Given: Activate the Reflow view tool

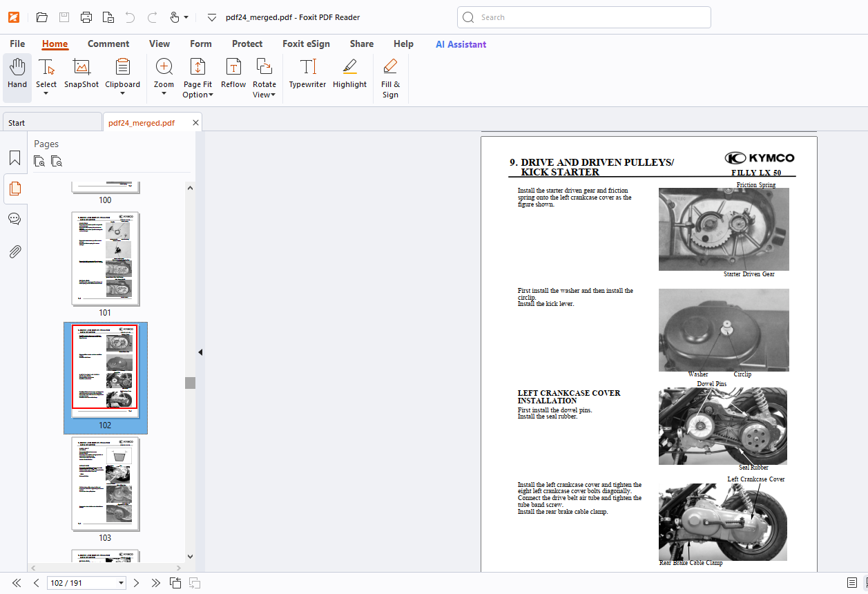Looking at the screenshot, I should 233,73.
